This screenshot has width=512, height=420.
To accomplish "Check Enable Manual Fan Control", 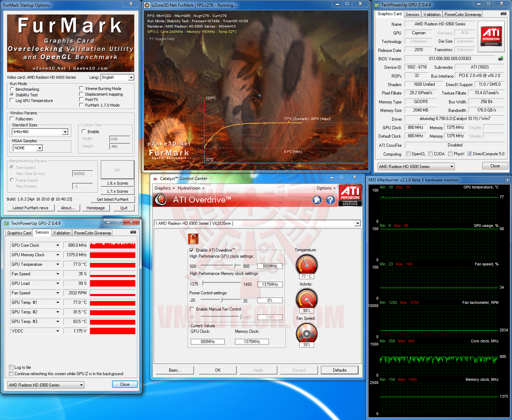I will point(192,309).
